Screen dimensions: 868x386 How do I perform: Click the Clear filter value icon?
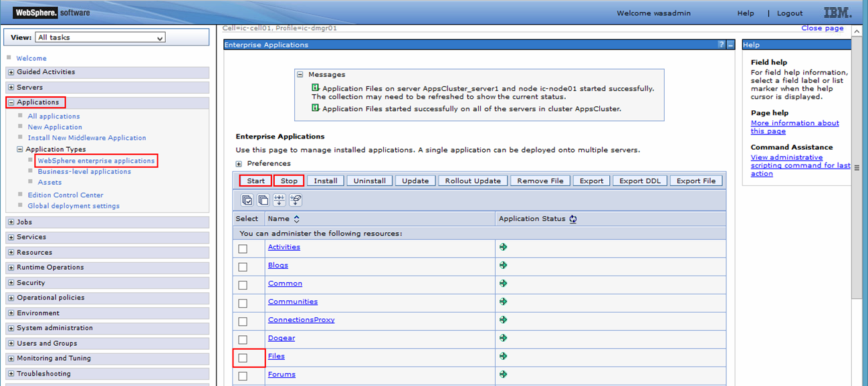pos(296,200)
